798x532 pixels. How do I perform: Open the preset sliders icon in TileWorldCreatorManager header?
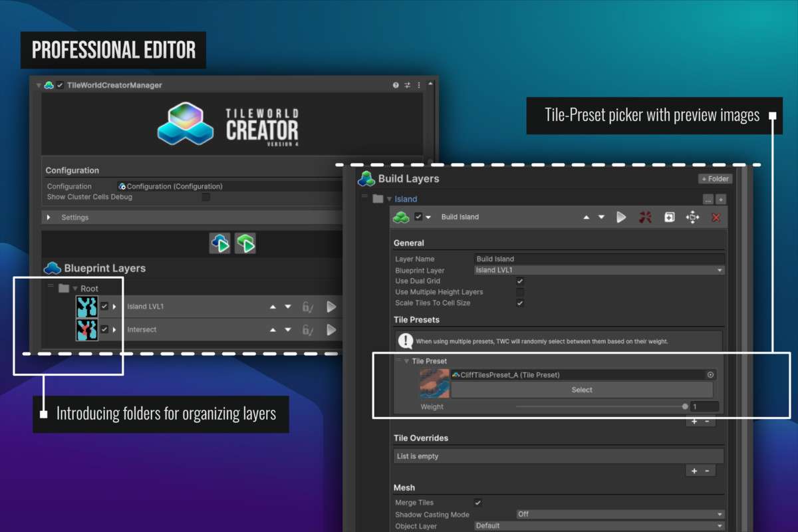(x=407, y=85)
